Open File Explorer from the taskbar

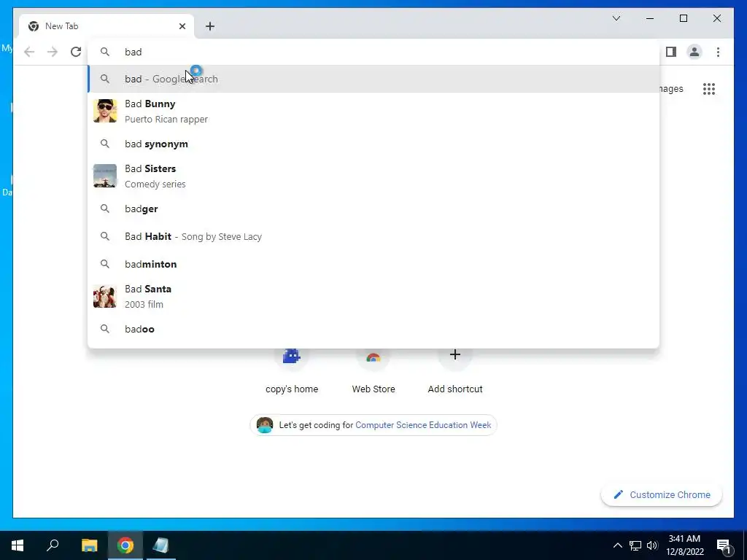89,545
